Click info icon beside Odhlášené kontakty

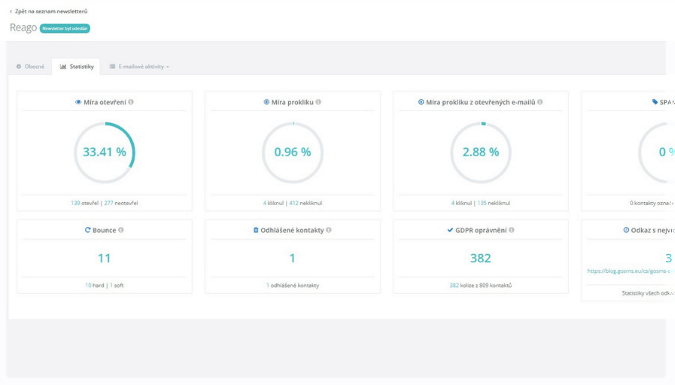coord(329,230)
